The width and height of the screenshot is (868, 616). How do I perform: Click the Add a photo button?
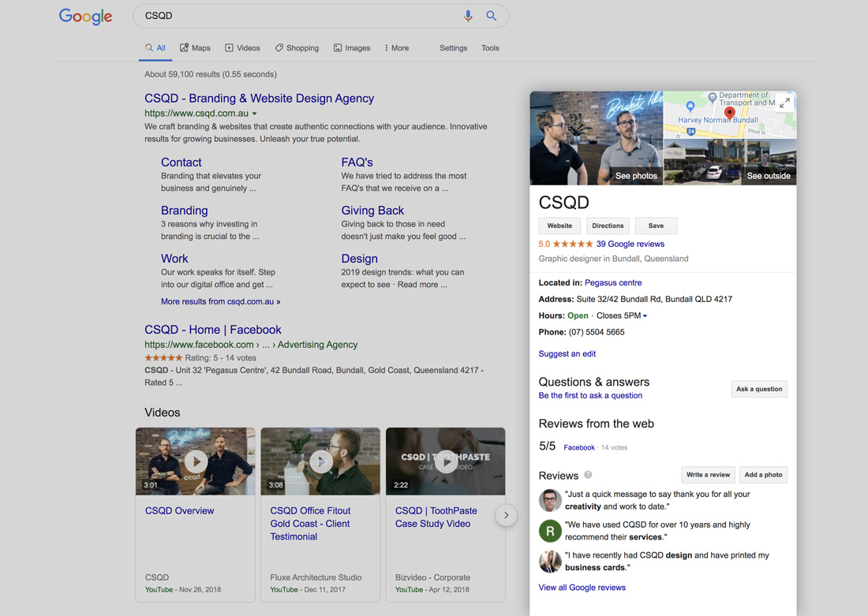point(763,475)
